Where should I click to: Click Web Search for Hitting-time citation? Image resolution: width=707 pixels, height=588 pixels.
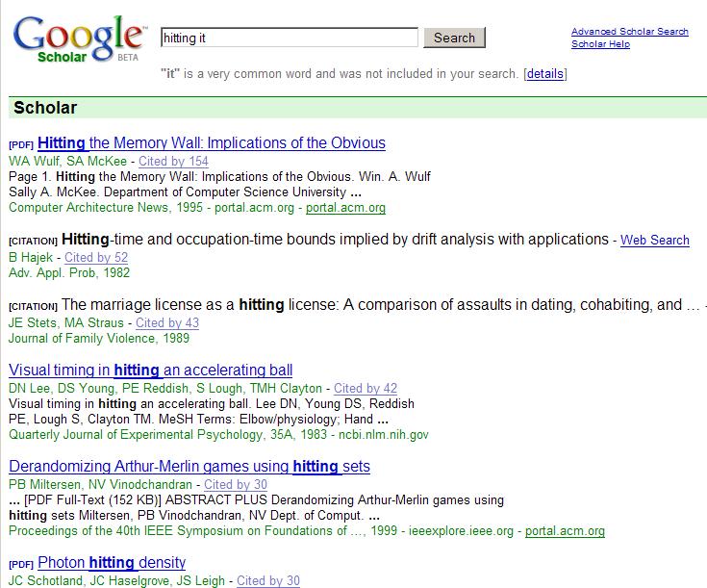point(654,240)
